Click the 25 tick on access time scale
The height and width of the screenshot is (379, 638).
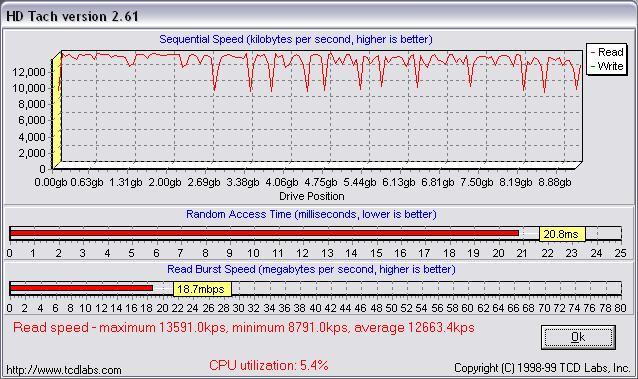coord(621,253)
